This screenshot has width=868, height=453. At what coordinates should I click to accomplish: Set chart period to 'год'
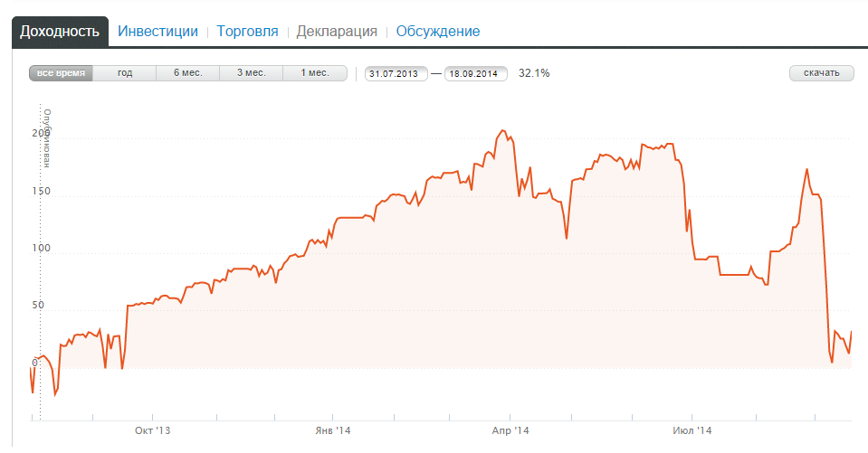click(125, 73)
